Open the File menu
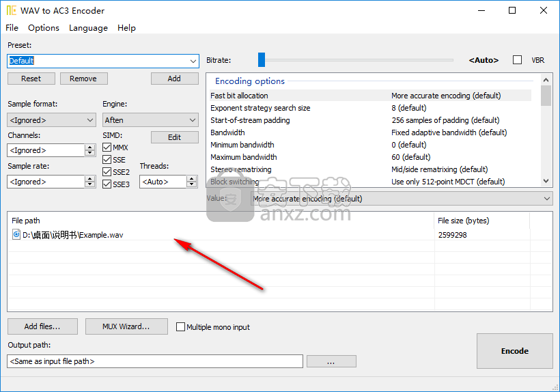The width and height of the screenshot is (560, 392). (12, 28)
